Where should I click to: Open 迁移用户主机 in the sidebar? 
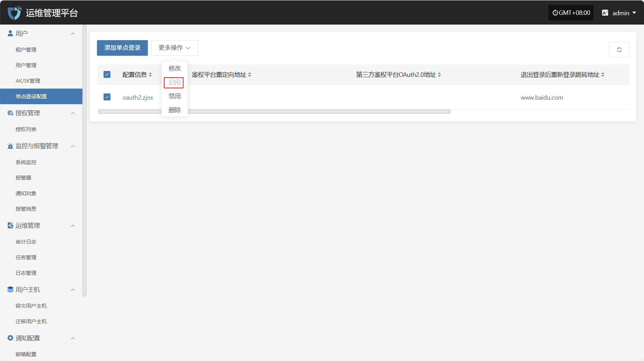tap(31, 321)
